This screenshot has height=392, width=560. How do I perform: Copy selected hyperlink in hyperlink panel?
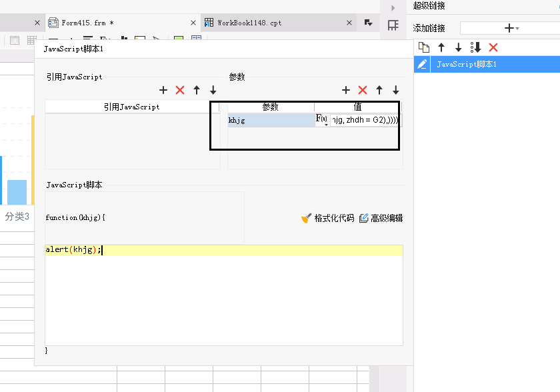point(424,47)
